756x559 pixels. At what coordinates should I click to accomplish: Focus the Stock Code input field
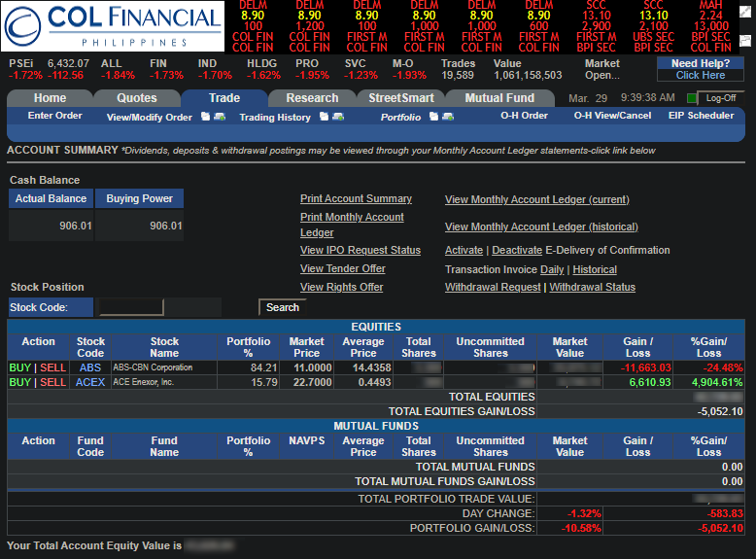[131, 307]
